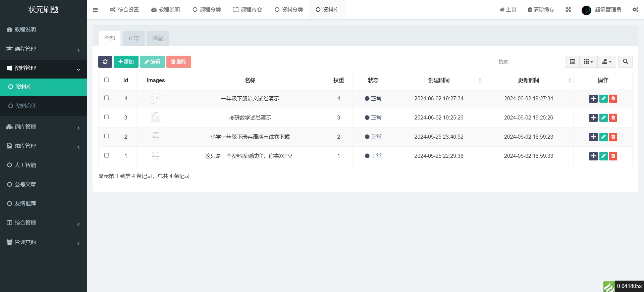Open 公号文章 in the sidebar
Viewport: 644px width, 292px height.
tap(43, 184)
